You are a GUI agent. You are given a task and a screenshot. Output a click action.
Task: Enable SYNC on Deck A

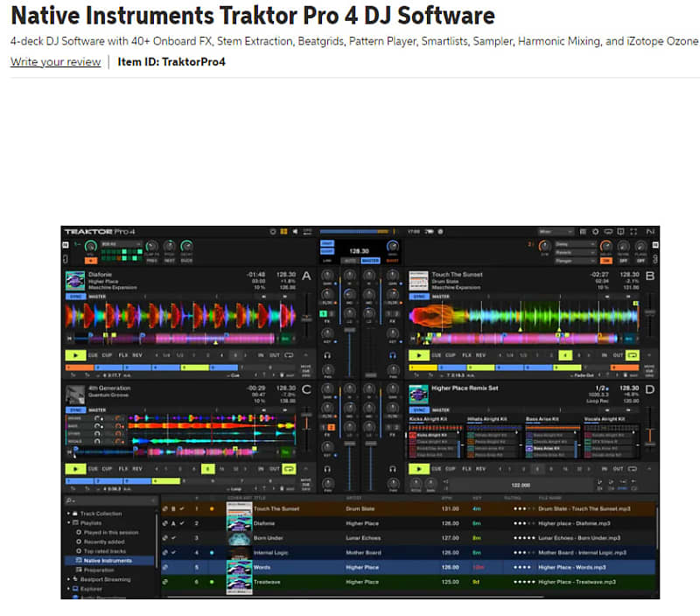pyautogui.click(x=75, y=296)
